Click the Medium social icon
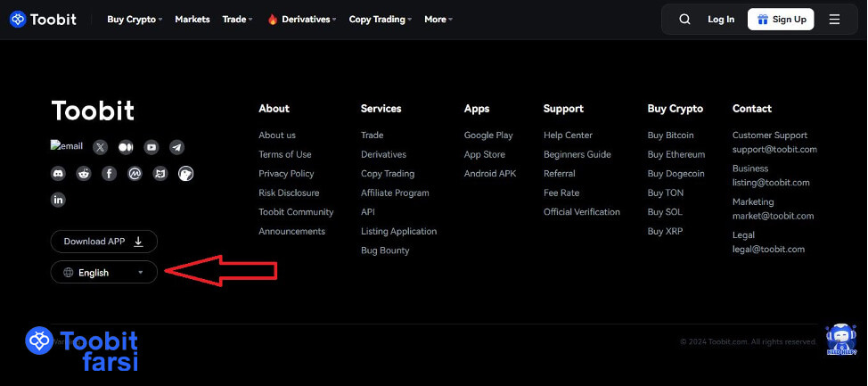868x386 pixels. tap(126, 147)
